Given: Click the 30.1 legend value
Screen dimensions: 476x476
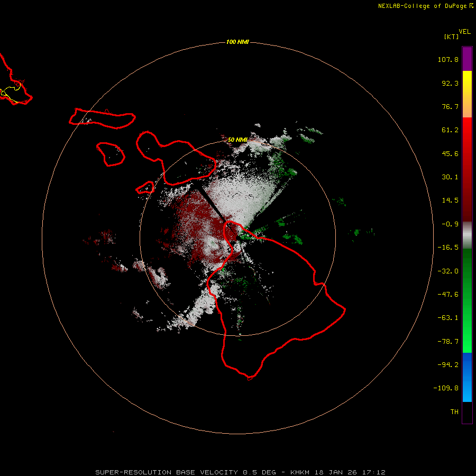Looking at the screenshot, I should tap(450, 177).
